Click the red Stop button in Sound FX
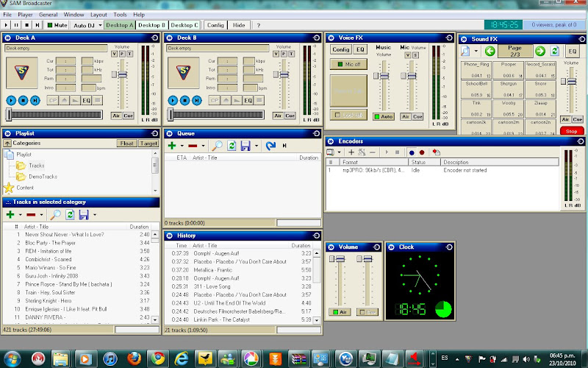 pos(572,131)
